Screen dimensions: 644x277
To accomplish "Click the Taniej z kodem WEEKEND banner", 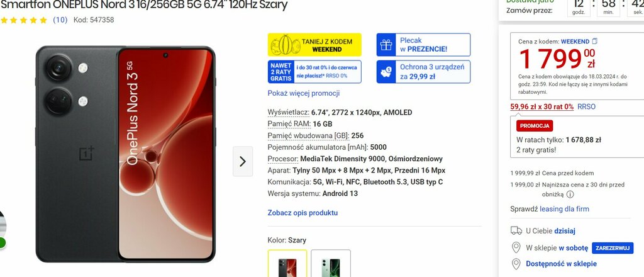I will [314, 45].
